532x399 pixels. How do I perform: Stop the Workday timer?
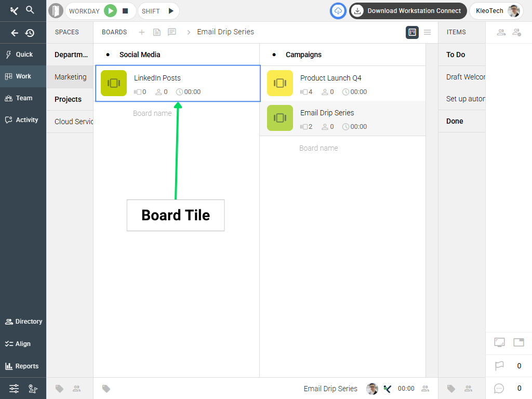(x=125, y=11)
